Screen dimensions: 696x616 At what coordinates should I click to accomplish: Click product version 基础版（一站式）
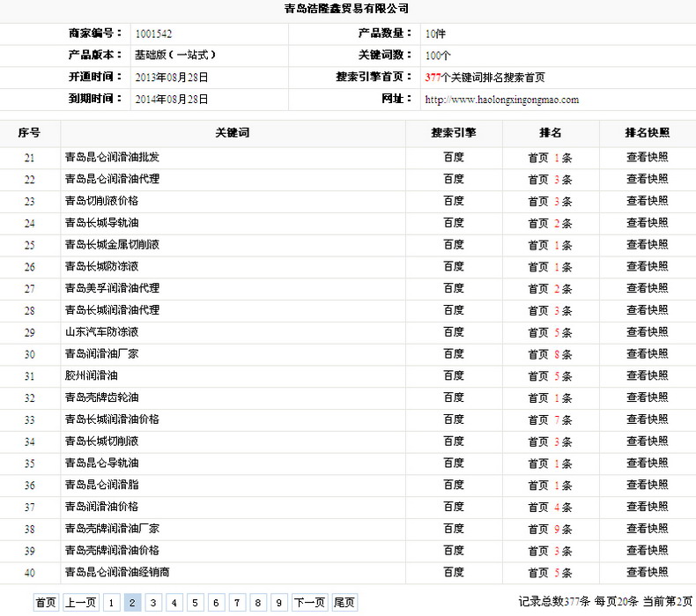(175, 55)
